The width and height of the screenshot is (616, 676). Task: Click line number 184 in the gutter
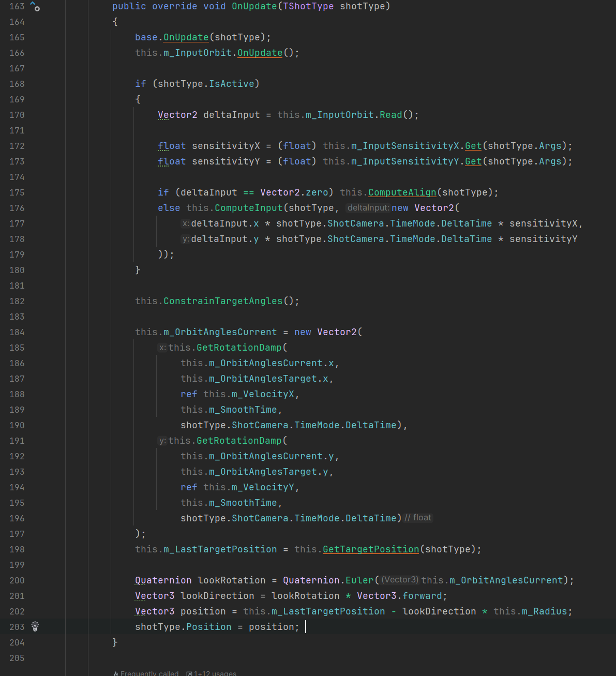pos(17,332)
